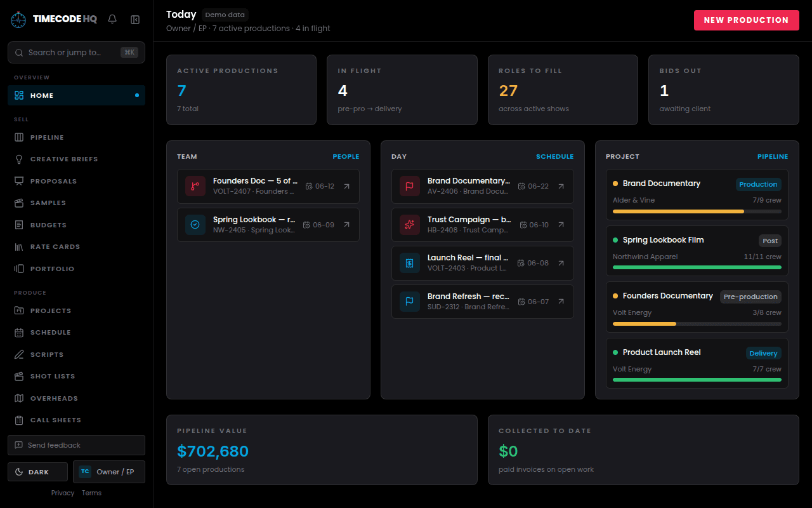Click Founders Documentary crew progress bar
The image size is (812, 508).
697,324
